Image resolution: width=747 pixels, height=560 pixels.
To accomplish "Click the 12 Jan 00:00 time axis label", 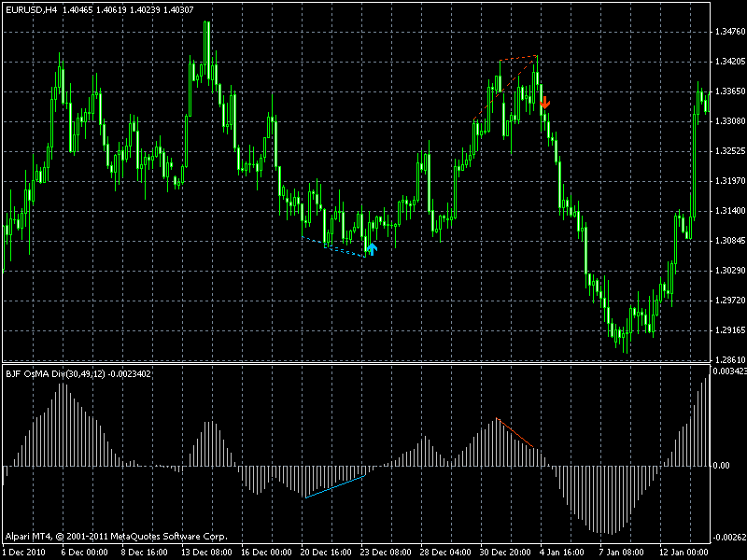I will (x=684, y=553).
